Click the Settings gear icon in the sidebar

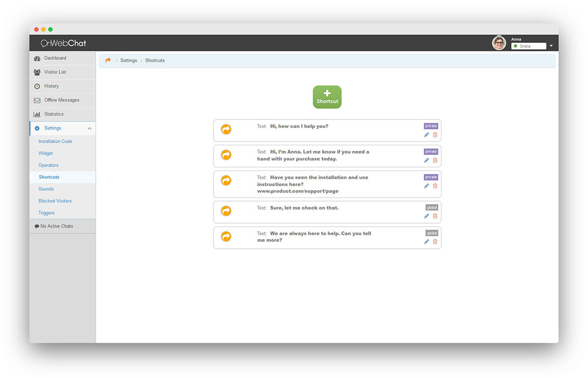[x=37, y=128]
